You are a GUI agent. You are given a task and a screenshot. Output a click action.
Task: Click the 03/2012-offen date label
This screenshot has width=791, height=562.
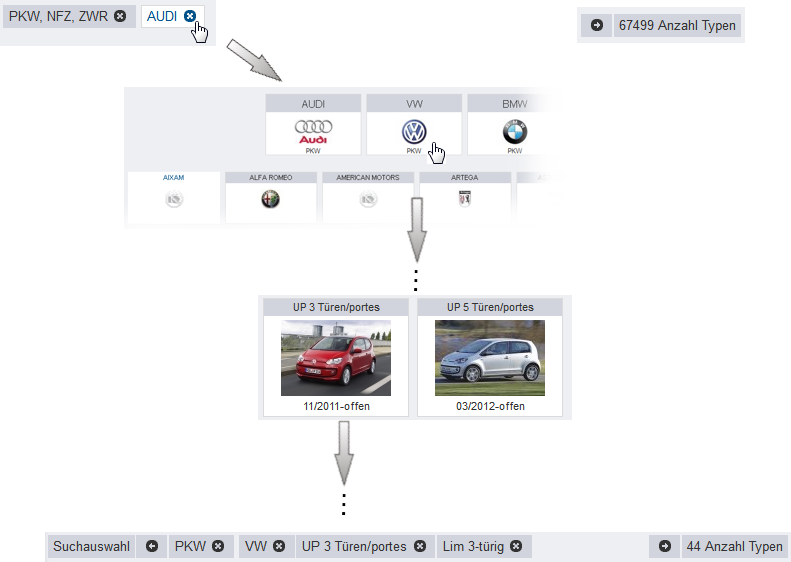point(490,406)
